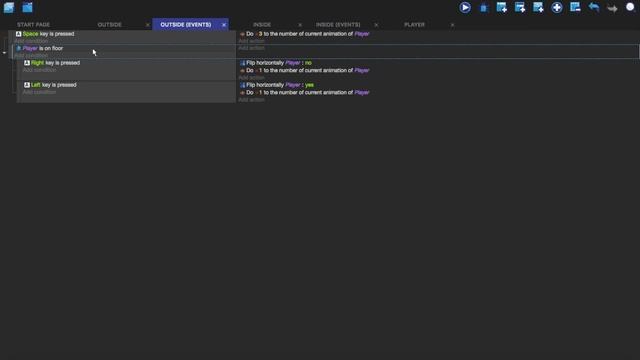This screenshot has width=640, height=360.
Task: Collapse the Player is on floor event arrow
Action: pos(4,53)
